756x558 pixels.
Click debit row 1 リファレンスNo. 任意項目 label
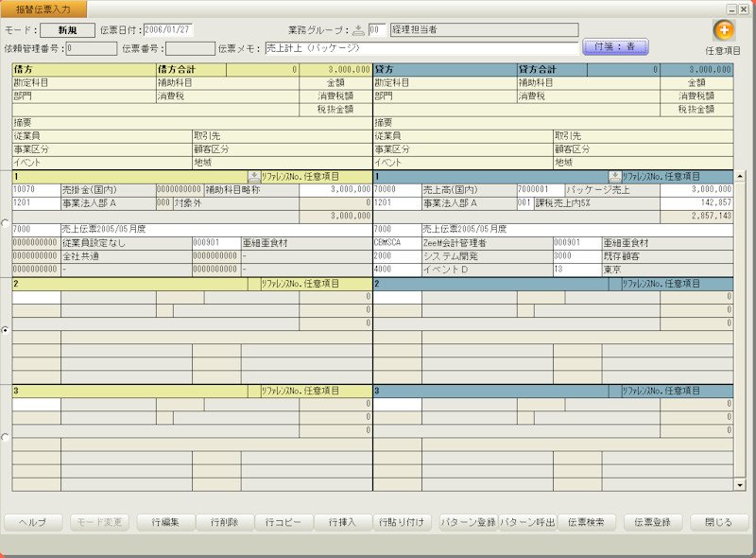(x=300, y=177)
